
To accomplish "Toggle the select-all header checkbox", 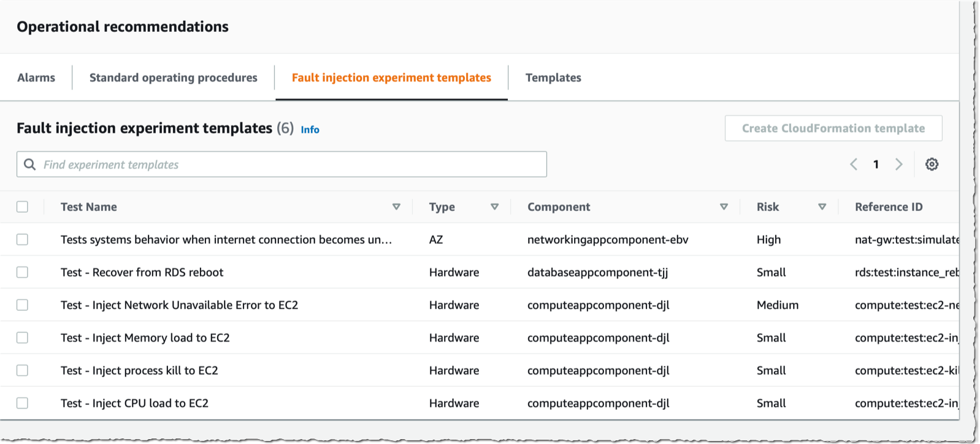I will [23, 207].
